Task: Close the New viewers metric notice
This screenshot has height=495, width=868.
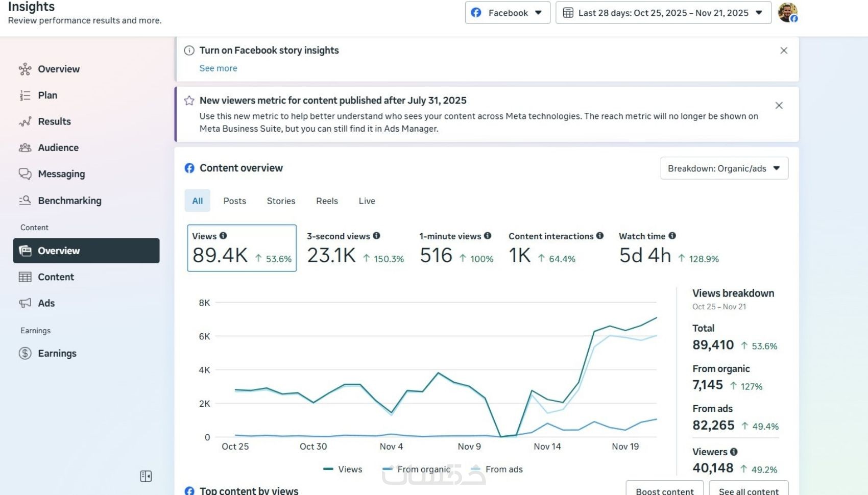Action: pos(779,106)
